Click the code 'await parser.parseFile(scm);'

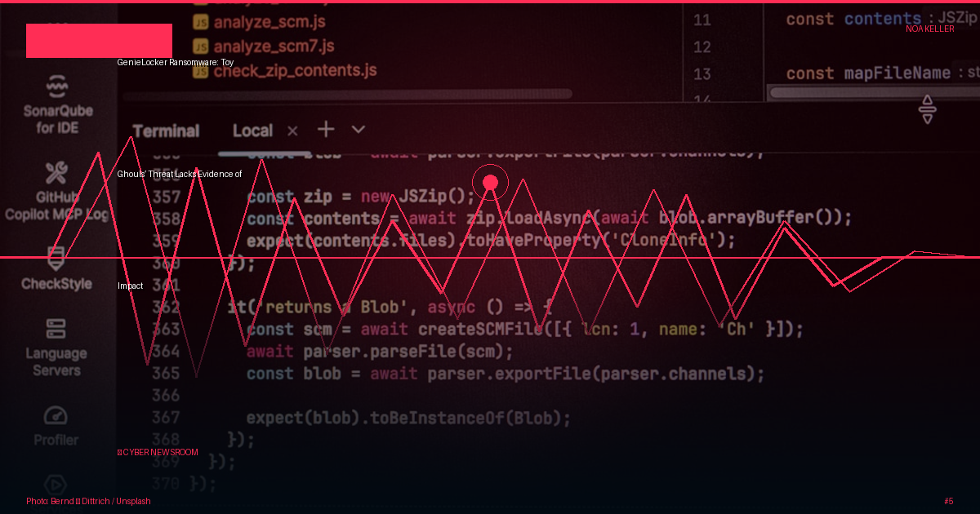point(380,352)
